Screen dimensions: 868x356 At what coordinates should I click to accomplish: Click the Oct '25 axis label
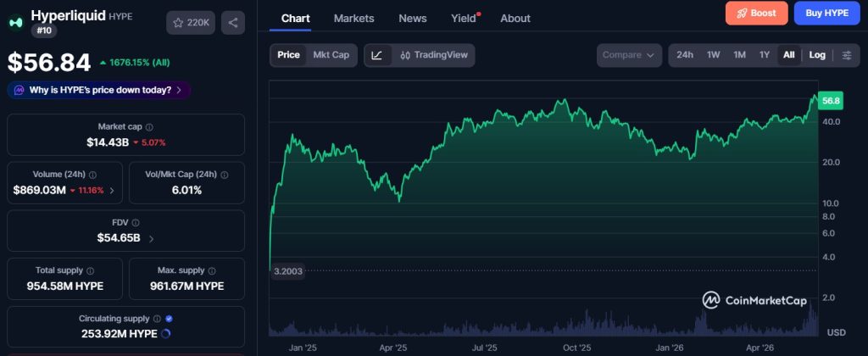[x=576, y=348]
